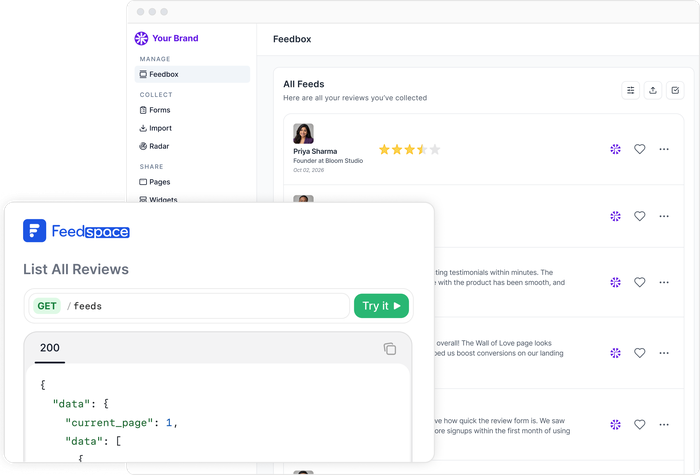Image resolution: width=700 pixels, height=475 pixels.
Task: Click the purple brand icon on Priya Sharma's review
Action: point(615,150)
